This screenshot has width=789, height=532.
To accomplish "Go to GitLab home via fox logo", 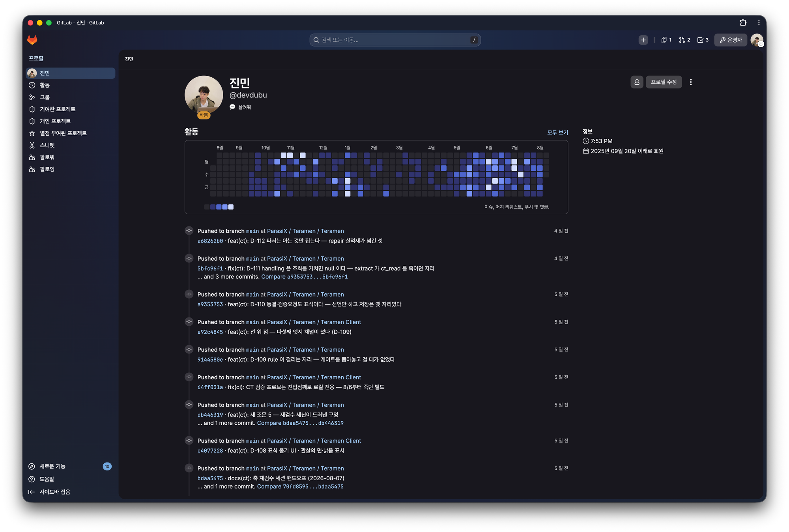I will point(32,40).
